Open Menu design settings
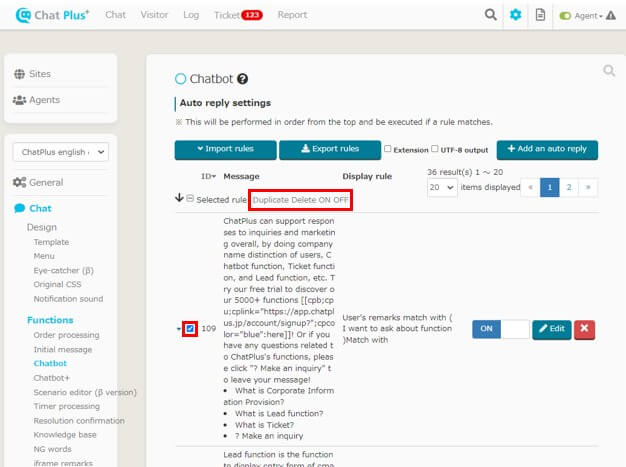 click(x=44, y=256)
